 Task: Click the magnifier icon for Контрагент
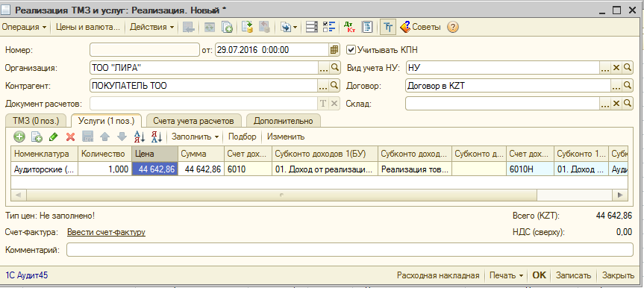pyautogui.click(x=335, y=86)
